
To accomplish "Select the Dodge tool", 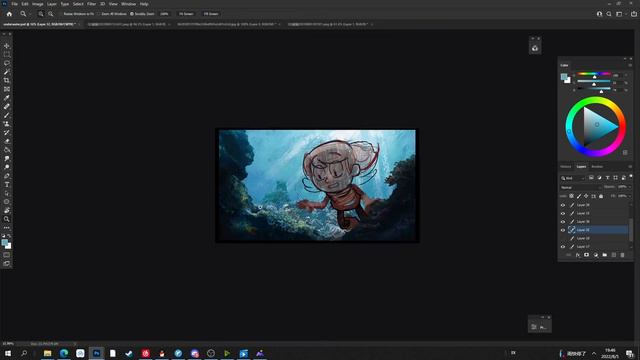I will click(7, 167).
